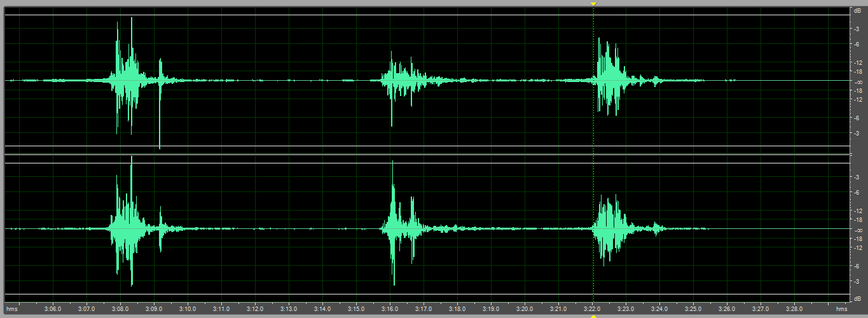Select the 3:14.0 ruler position
The image size is (868, 318).
point(322,309)
